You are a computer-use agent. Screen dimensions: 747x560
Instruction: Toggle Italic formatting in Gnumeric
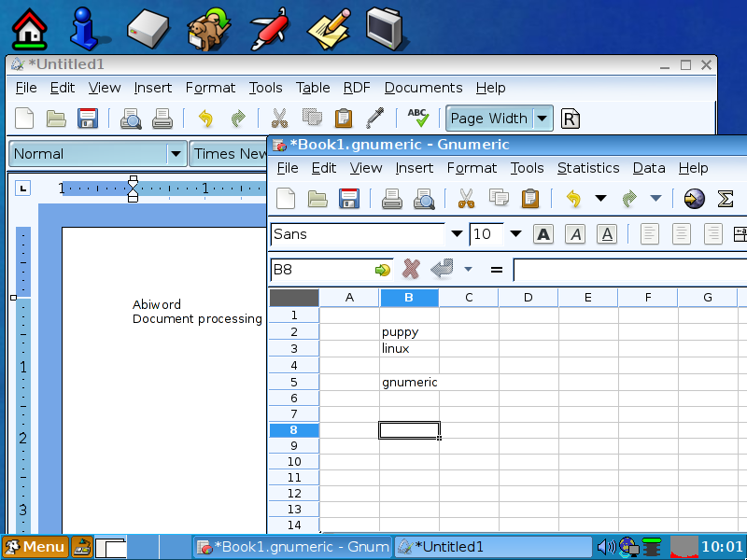coord(575,234)
